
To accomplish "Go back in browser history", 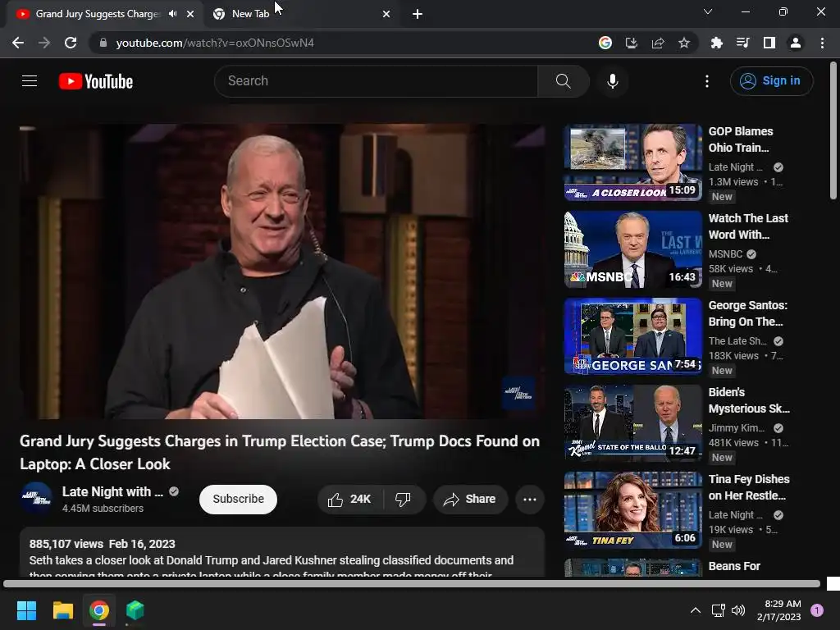I will 18,43.
